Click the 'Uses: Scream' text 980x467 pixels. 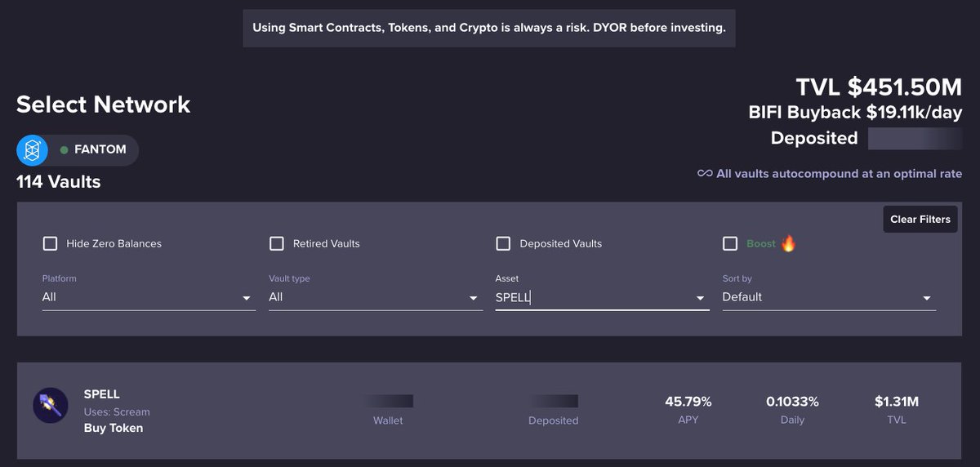click(x=117, y=412)
